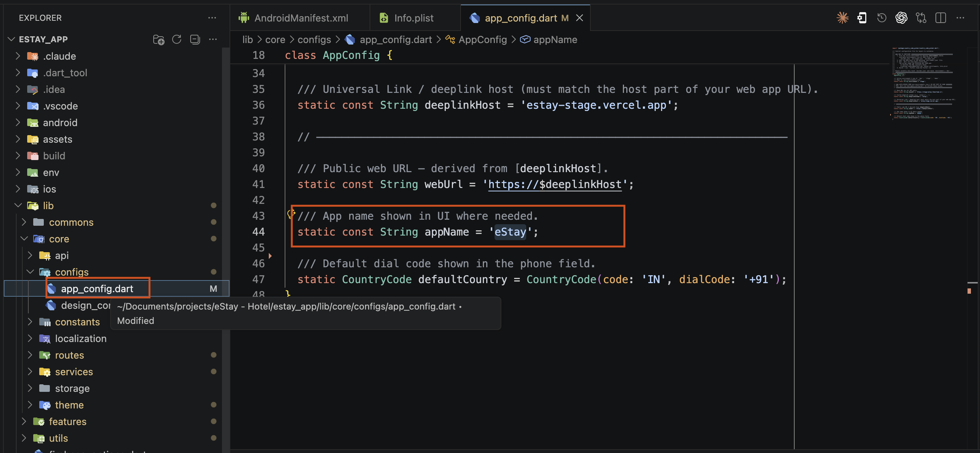Click the Claude starburst icon in editor toolbar
The image size is (980, 453).
click(842, 18)
